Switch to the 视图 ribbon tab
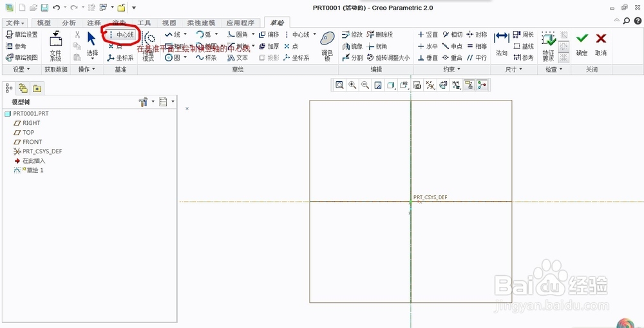The image size is (644, 328). click(169, 23)
